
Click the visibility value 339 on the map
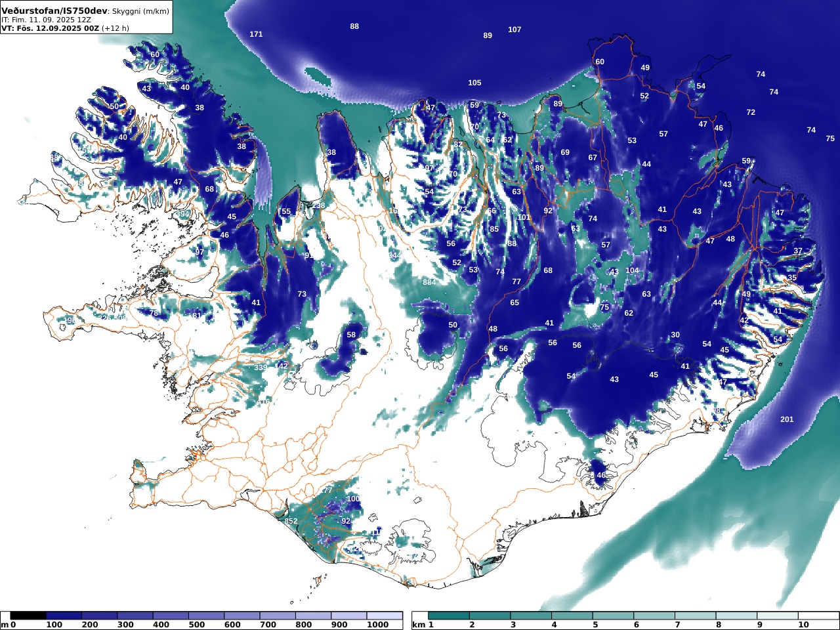point(261,367)
